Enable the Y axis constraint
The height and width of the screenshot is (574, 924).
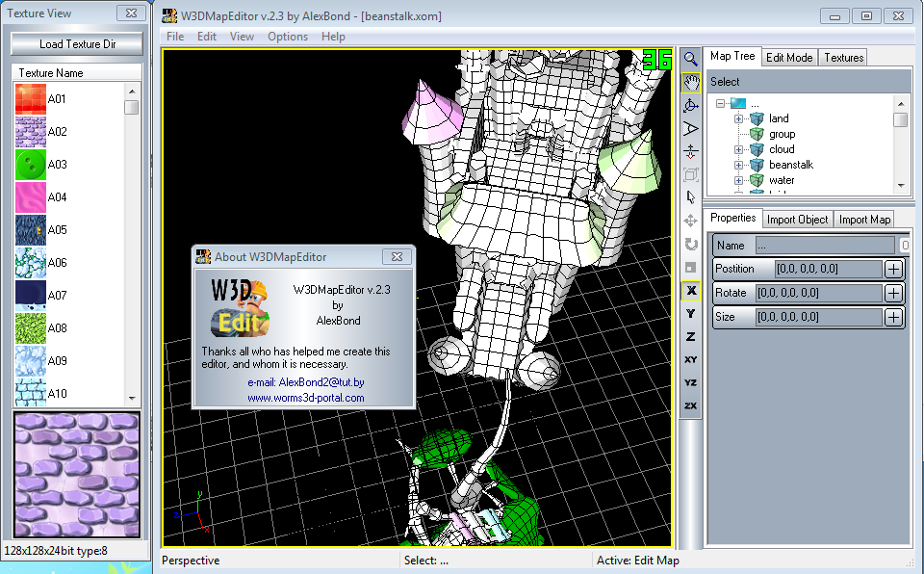tap(690, 313)
